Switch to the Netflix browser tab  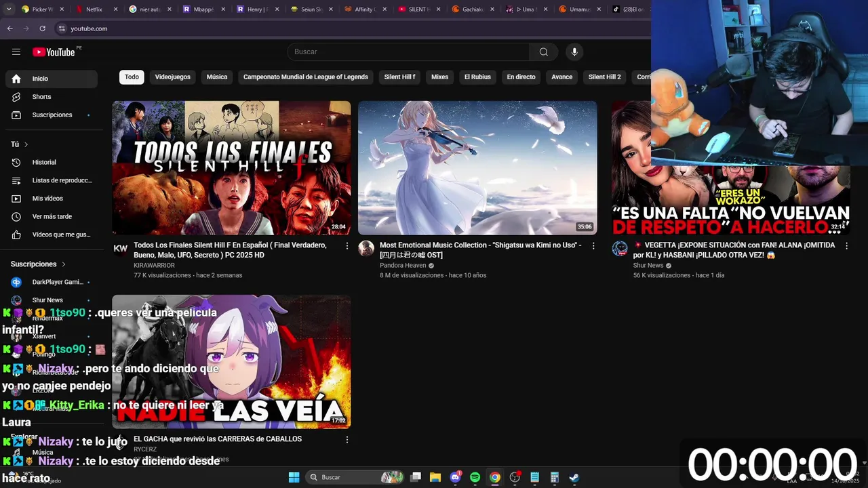tap(94, 9)
